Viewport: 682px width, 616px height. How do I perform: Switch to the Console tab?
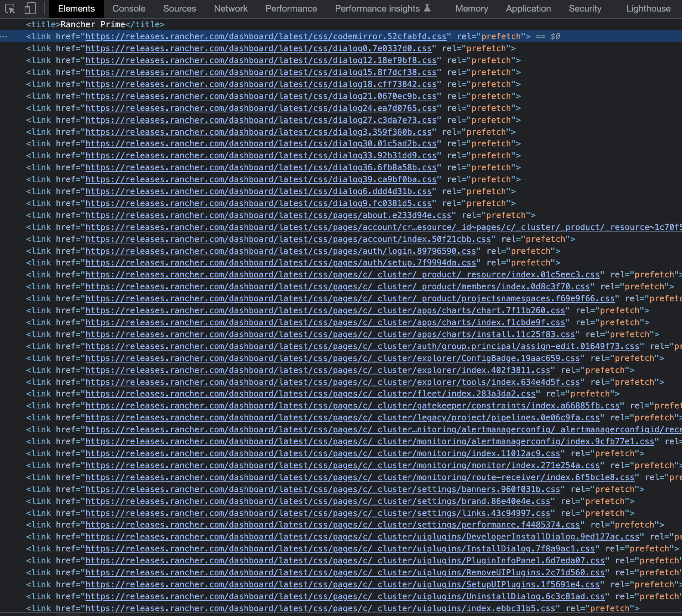[x=128, y=9]
